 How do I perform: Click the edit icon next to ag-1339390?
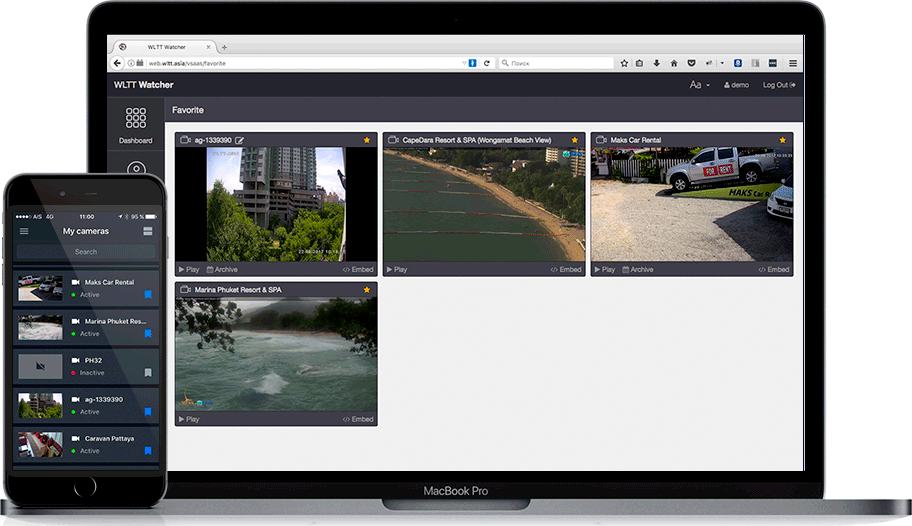click(241, 140)
